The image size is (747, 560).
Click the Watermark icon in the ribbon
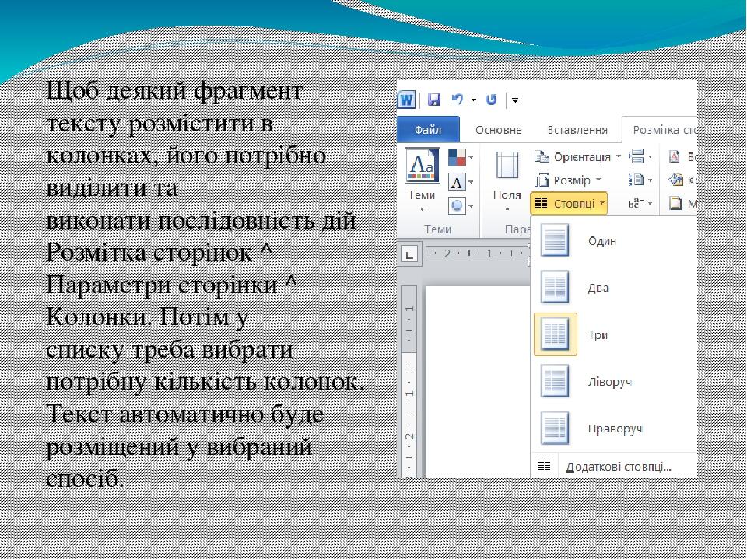675,156
